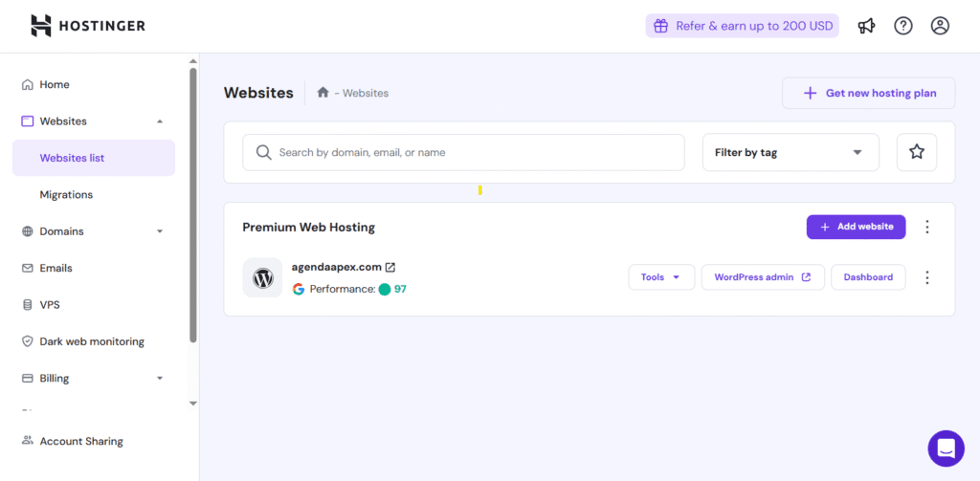Open the Dashboard for agendaapex.com

[868, 277]
